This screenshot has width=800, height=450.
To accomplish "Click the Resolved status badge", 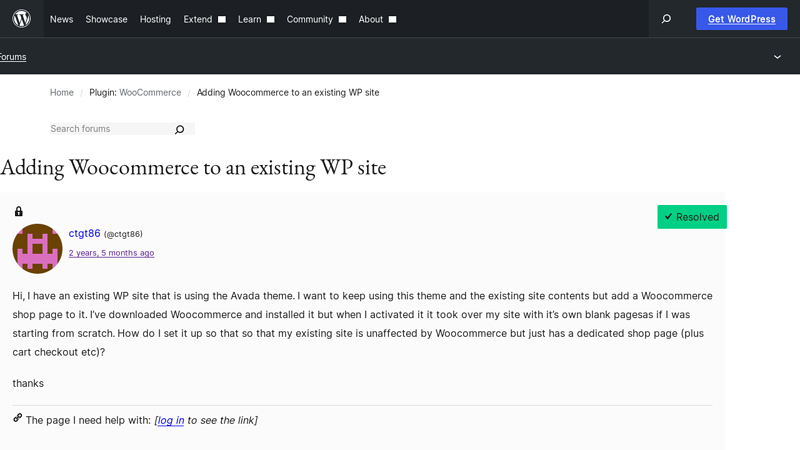I will click(692, 217).
